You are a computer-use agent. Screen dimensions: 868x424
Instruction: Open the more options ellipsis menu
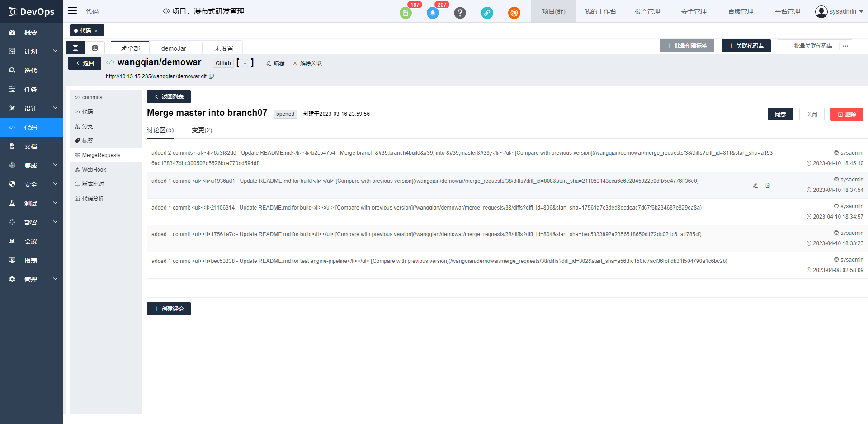[x=845, y=46]
